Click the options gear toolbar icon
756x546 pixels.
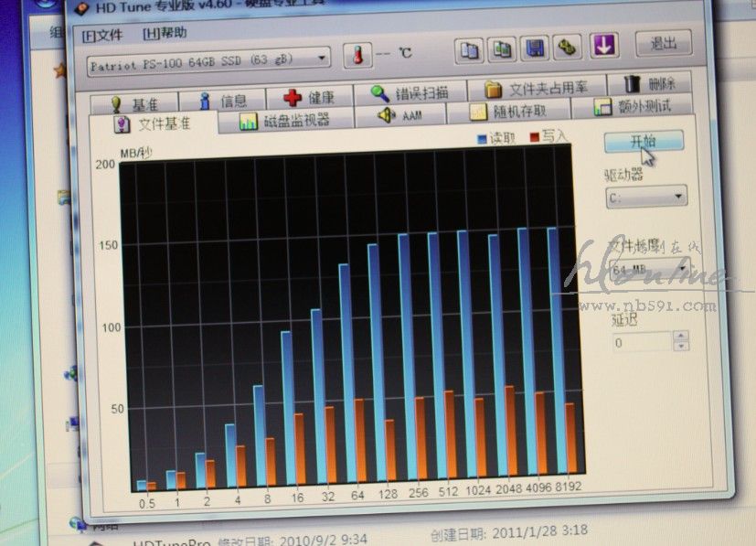[567, 47]
